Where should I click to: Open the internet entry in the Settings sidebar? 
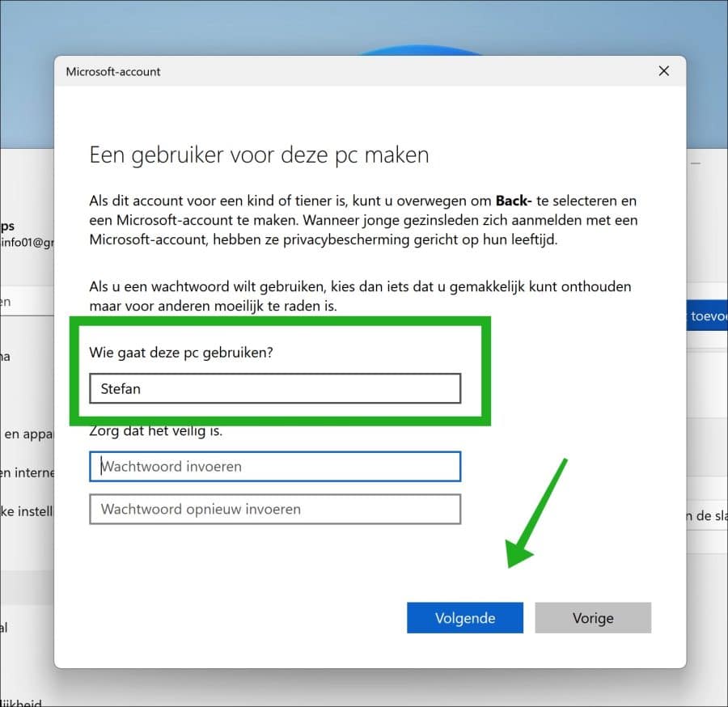click(x=28, y=472)
